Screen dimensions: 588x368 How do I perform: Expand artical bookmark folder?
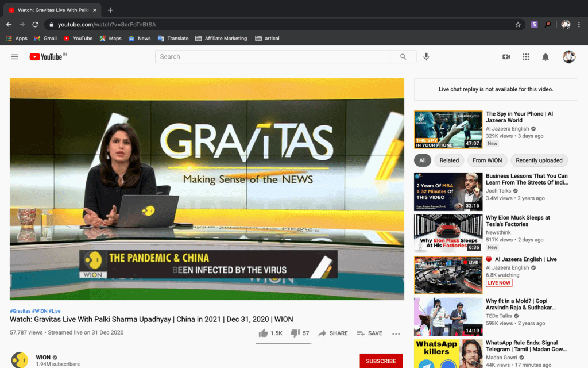(x=267, y=39)
